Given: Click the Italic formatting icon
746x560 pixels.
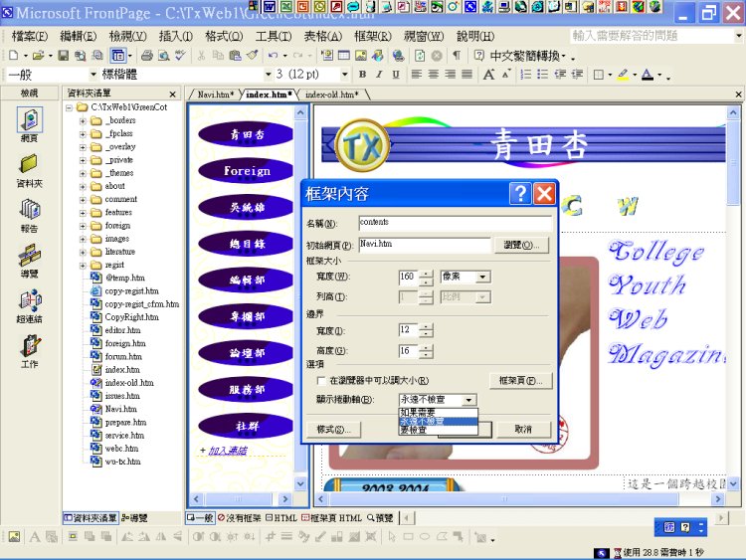Looking at the screenshot, I should (x=379, y=75).
